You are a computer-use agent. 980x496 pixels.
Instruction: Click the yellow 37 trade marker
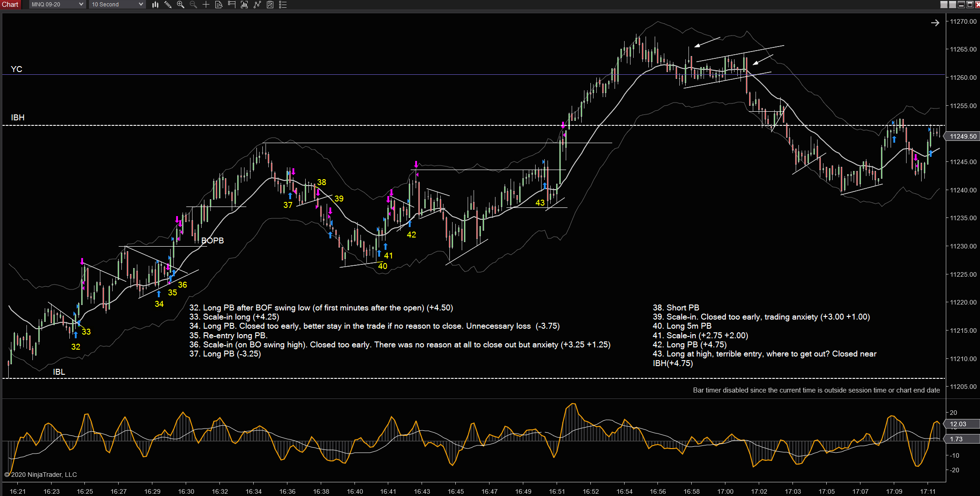click(288, 205)
